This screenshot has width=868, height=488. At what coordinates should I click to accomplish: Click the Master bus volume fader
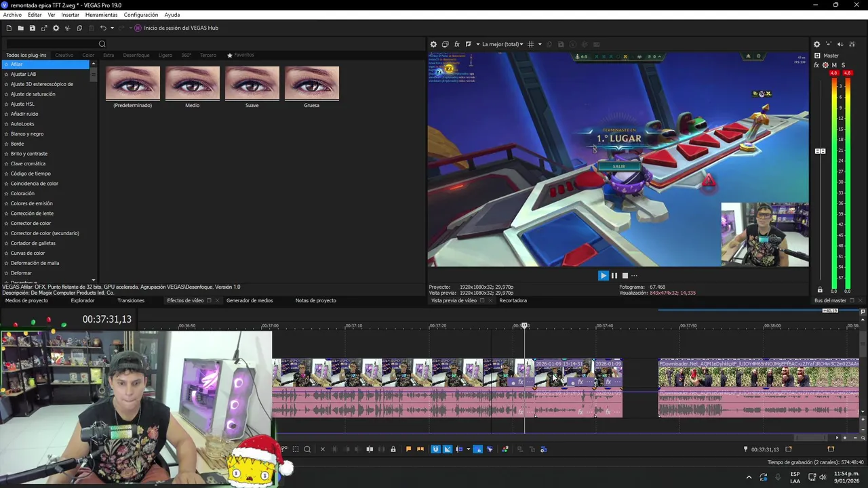click(820, 150)
